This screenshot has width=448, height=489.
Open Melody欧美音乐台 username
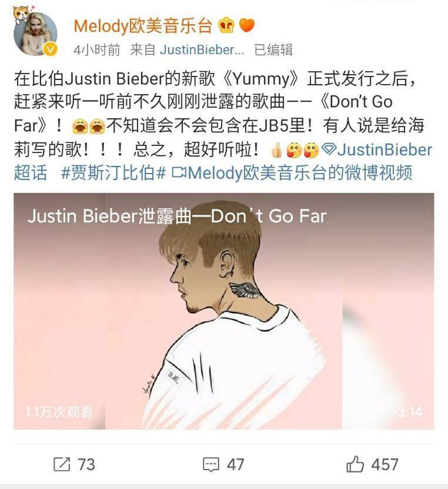tap(143, 25)
